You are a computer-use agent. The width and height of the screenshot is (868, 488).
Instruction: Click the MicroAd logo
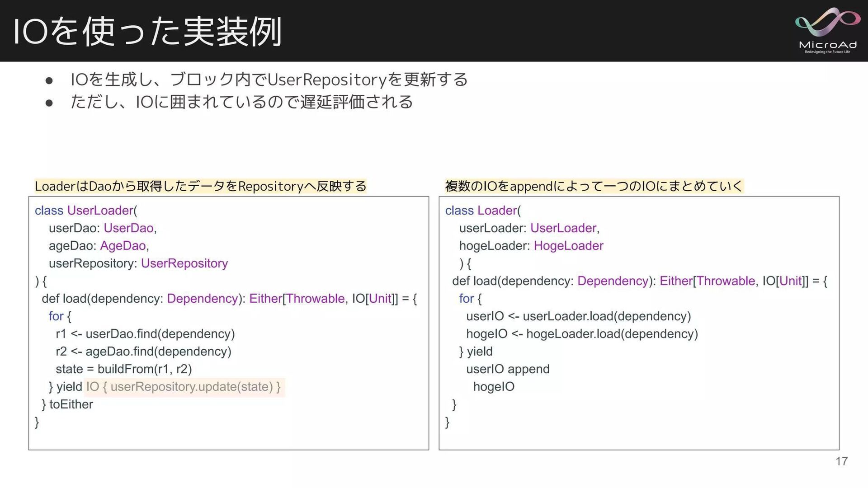[x=827, y=30]
